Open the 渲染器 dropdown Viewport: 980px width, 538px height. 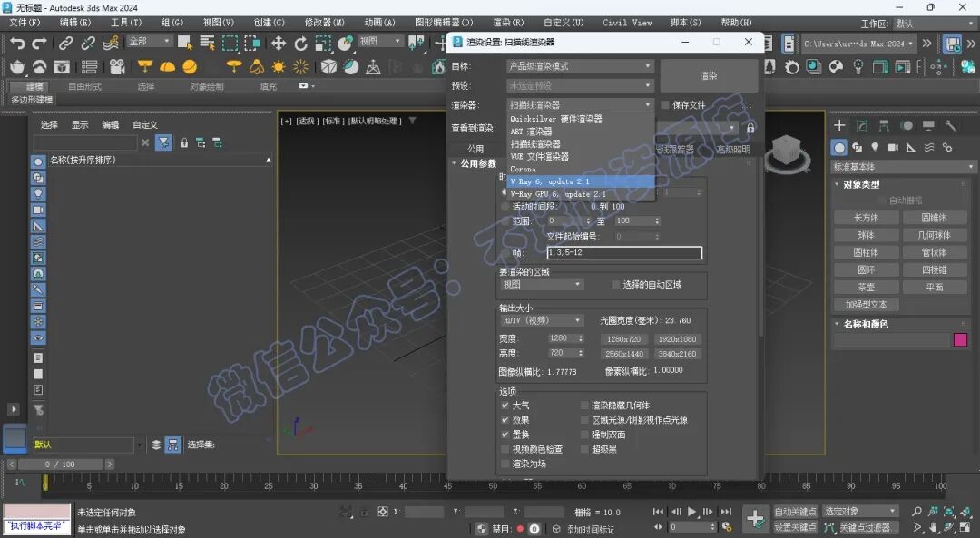click(580, 104)
